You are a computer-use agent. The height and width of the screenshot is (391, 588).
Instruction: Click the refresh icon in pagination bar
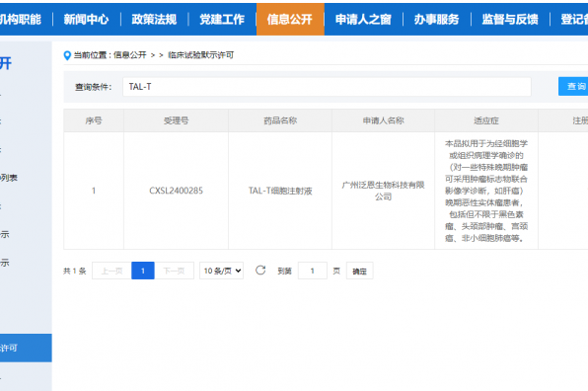(x=260, y=271)
